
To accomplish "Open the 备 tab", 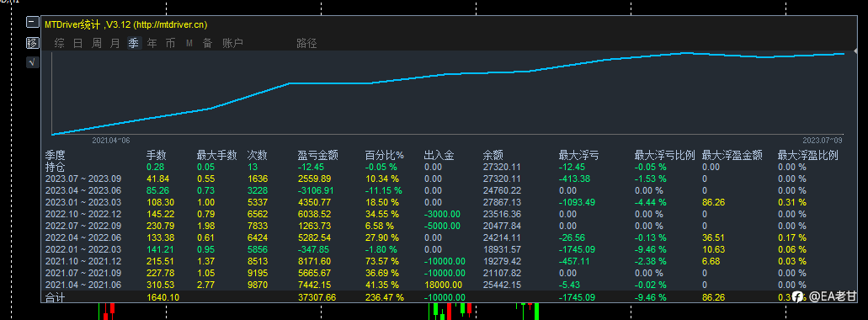I will coord(208,43).
